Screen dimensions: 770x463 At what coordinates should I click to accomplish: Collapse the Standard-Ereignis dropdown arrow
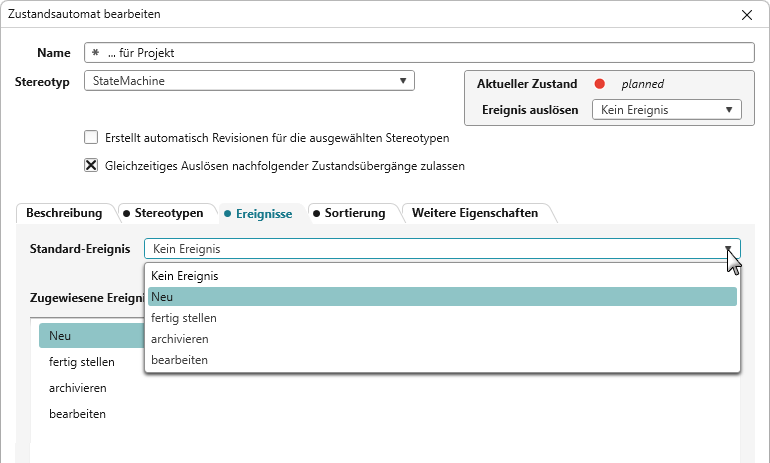728,249
